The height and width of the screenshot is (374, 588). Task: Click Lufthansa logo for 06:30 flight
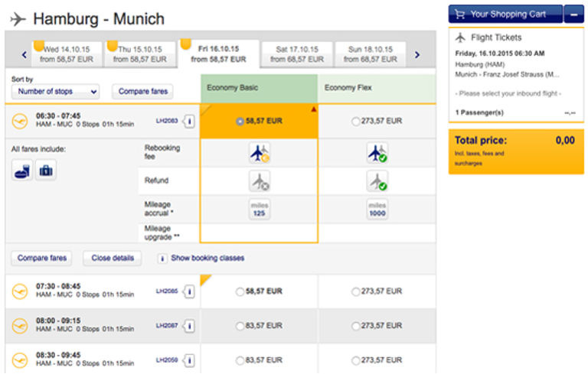pyautogui.click(x=20, y=121)
